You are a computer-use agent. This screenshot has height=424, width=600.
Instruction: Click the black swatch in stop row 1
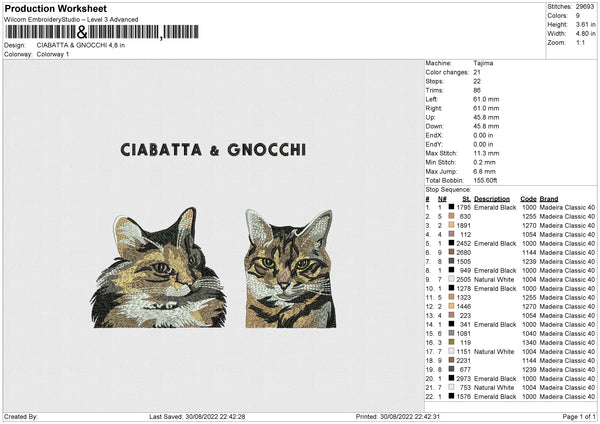452,207
